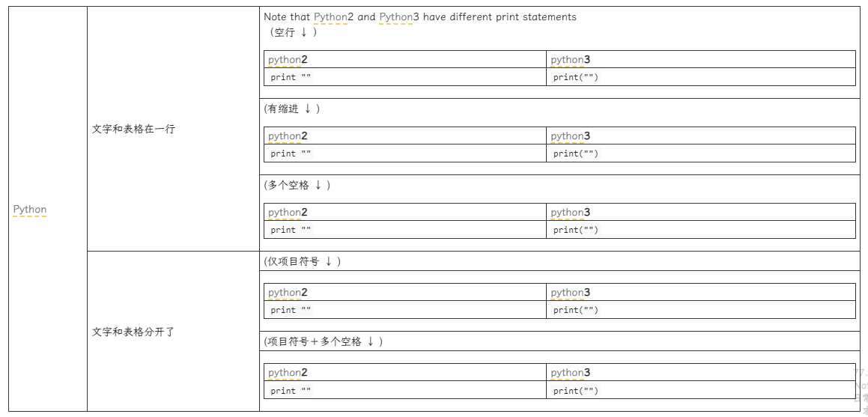Click python2 header in the bottom-most table
868x417 pixels.
click(x=288, y=373)
